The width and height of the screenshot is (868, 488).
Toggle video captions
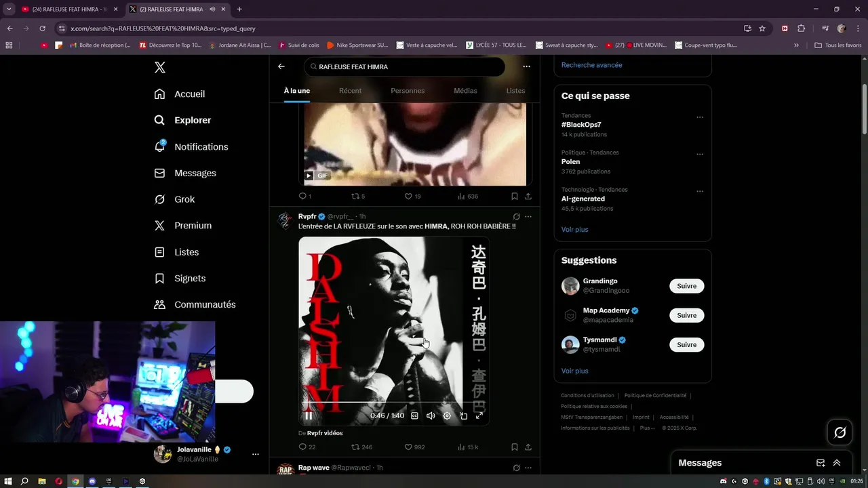(414, 415)
